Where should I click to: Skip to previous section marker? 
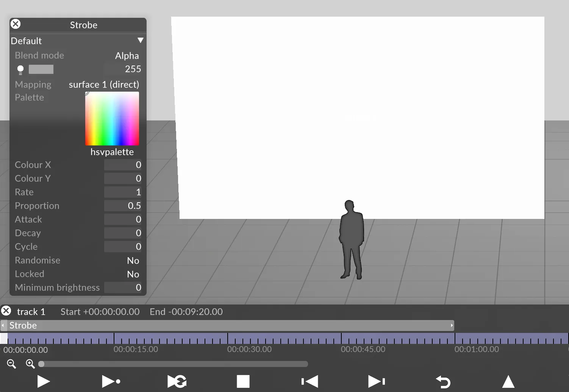coord(310,381)
